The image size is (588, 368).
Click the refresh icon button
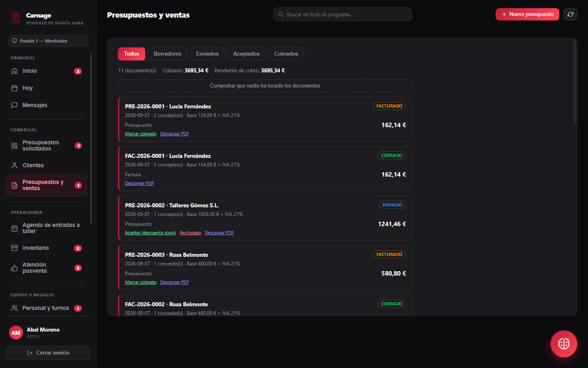570,14
